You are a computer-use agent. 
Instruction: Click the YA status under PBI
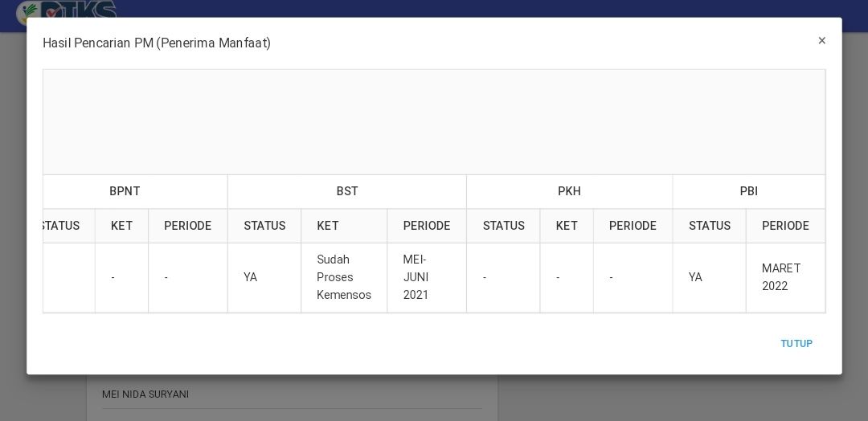coord(695,277)
